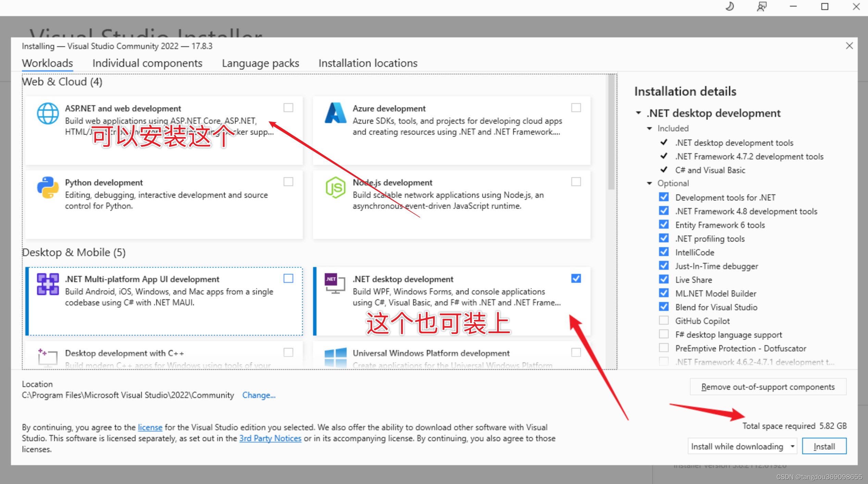
Task: Open the 3rd Party Notices link
Action: click(x=270, y=438)
